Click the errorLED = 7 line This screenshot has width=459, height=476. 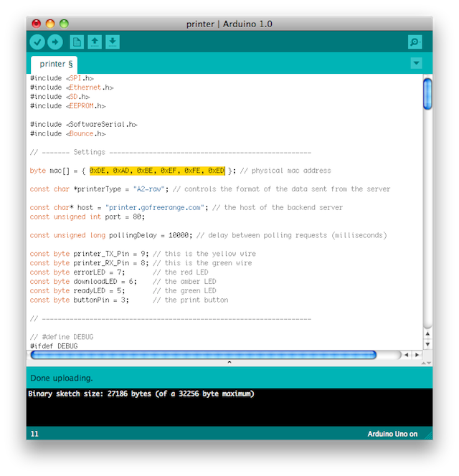[x=119, y=272]
